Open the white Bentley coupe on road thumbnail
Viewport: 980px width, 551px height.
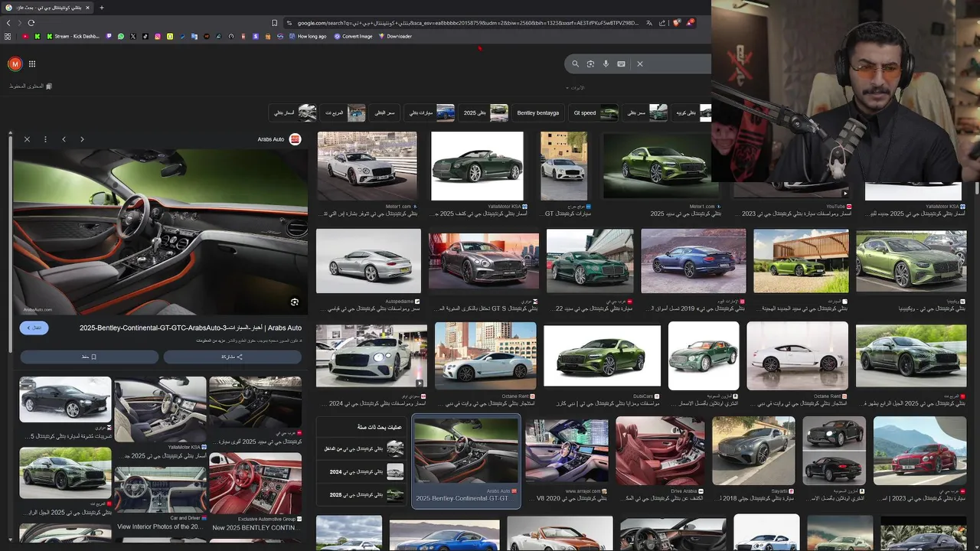[367, 166]
